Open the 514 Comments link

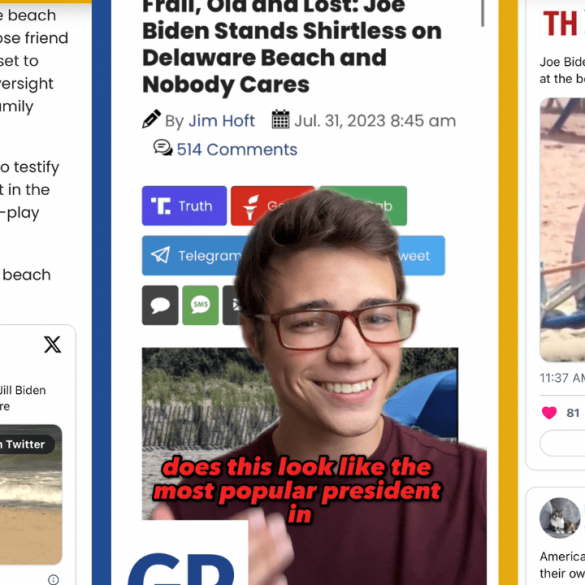click(x=237, y=150)
